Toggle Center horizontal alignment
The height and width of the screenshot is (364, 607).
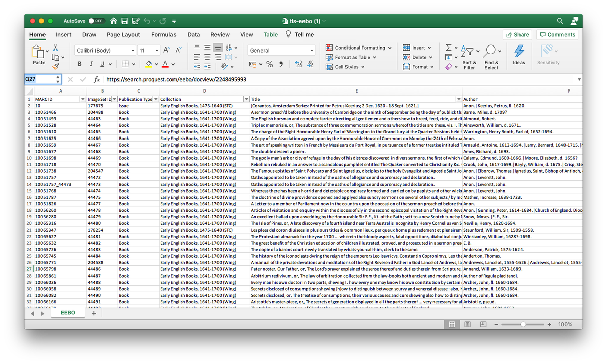click(x=207, y=57)
